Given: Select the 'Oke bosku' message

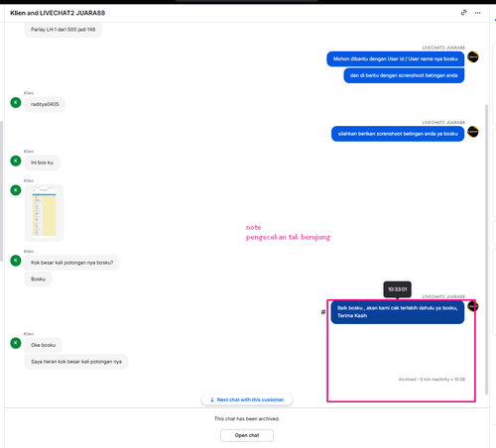Looking at the screenshot, I should pos(44,345).
